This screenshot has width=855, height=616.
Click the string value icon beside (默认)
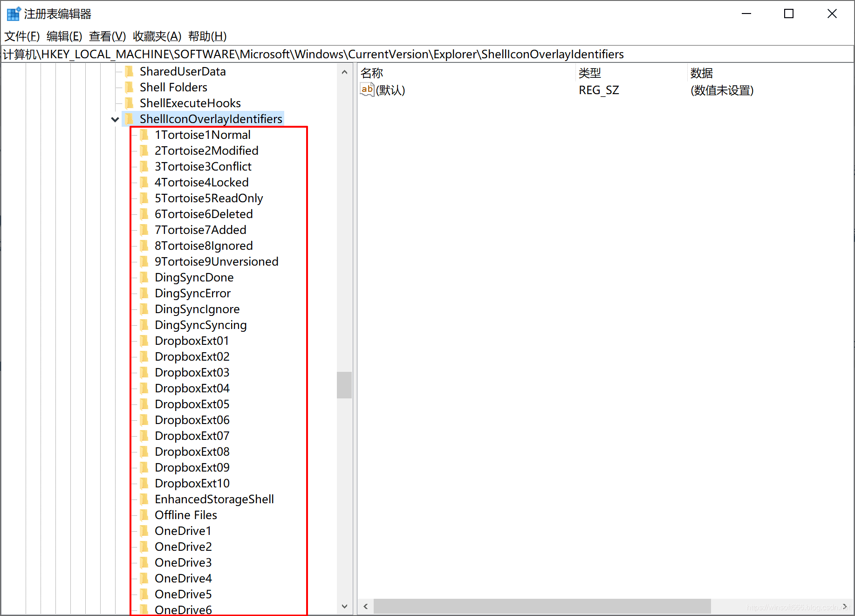pos(367,90)
